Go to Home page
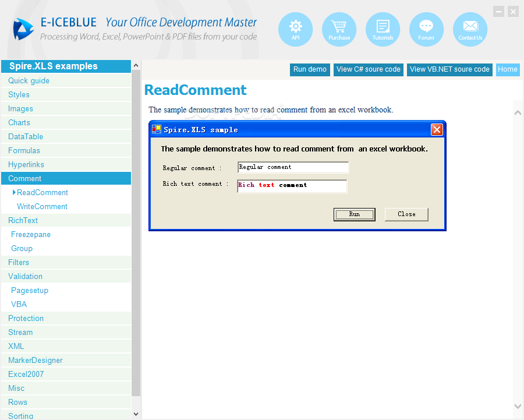The width and height of the screenshot is (524, 420). [508, 69]
